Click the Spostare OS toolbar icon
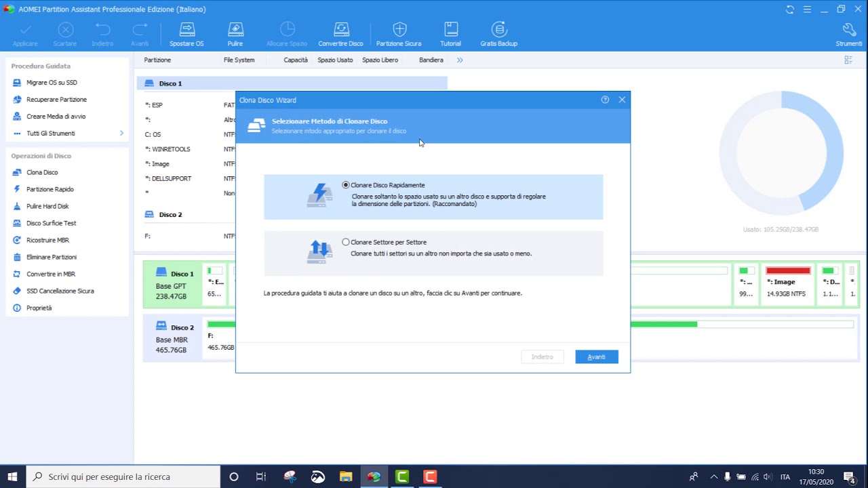Screen dimensions: 868x488 (186, 34)
